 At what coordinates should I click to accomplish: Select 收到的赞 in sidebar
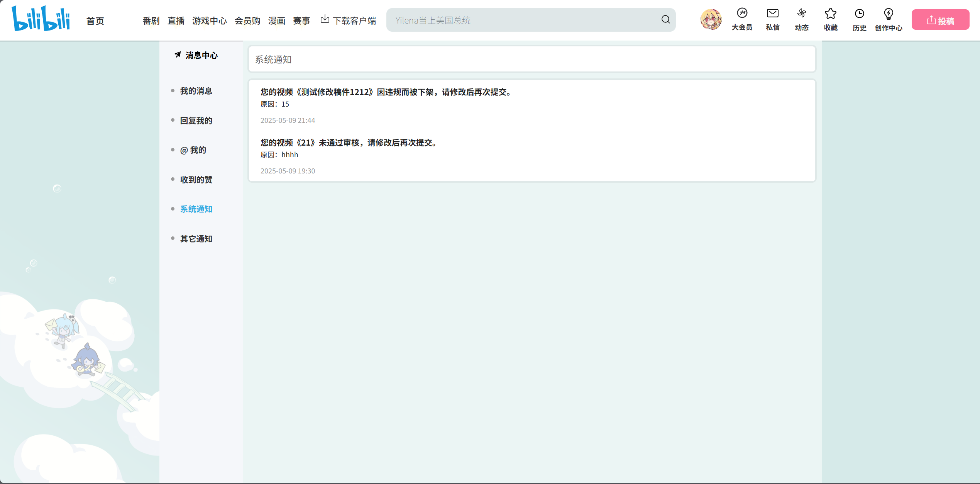(196, 180)
